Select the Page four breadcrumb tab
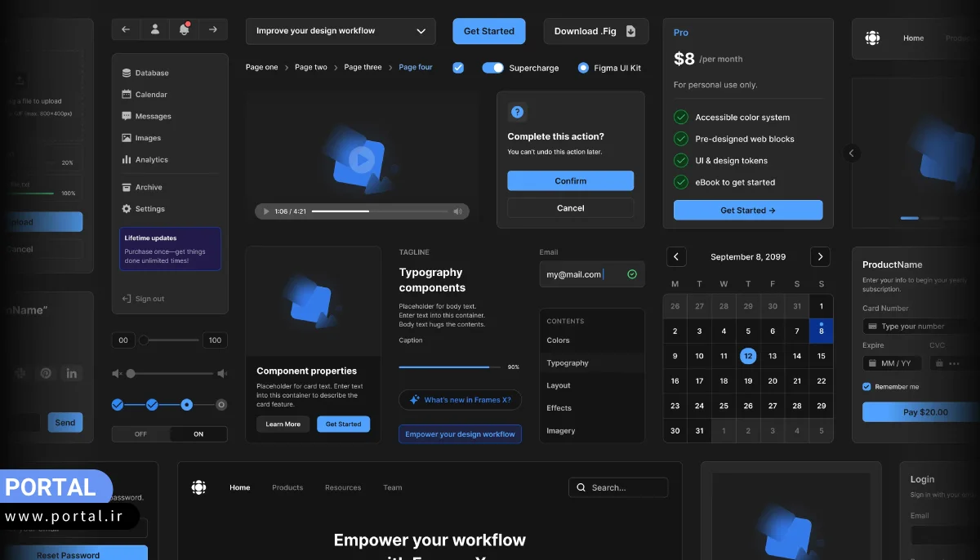Screen dimensions: 980x560 (x=415, y=67)
